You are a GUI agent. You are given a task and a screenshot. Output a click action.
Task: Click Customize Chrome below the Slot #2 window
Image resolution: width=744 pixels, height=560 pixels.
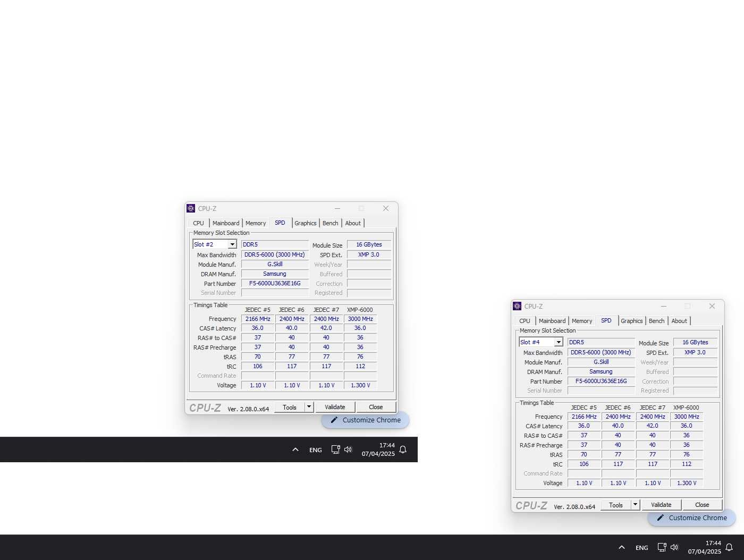365,420
